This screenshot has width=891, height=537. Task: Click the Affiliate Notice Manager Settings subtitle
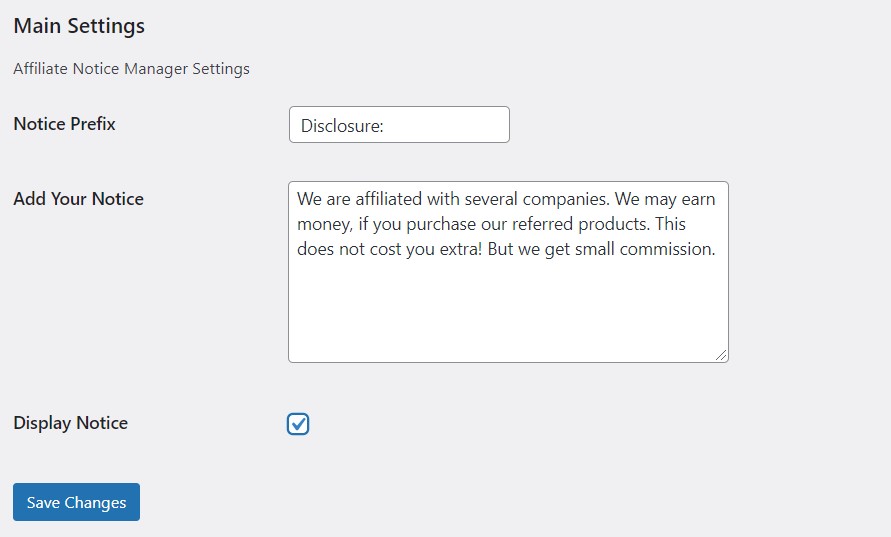(x=131, y=69)
